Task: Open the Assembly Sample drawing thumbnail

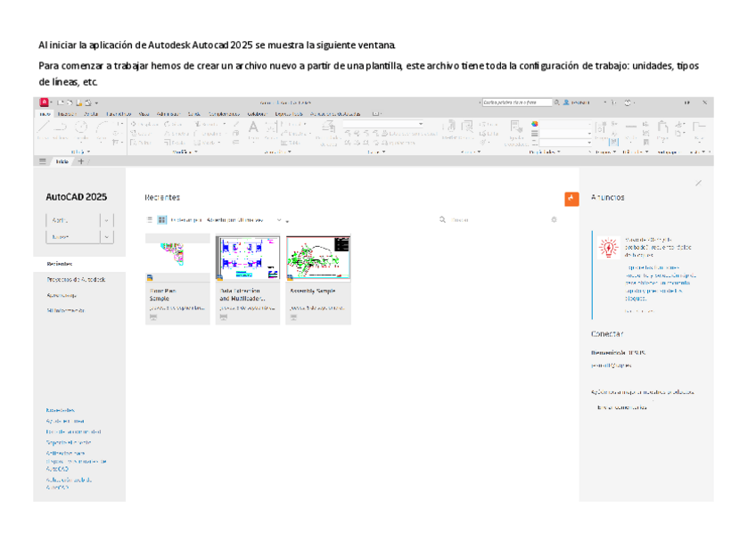Action: [318, 259]
